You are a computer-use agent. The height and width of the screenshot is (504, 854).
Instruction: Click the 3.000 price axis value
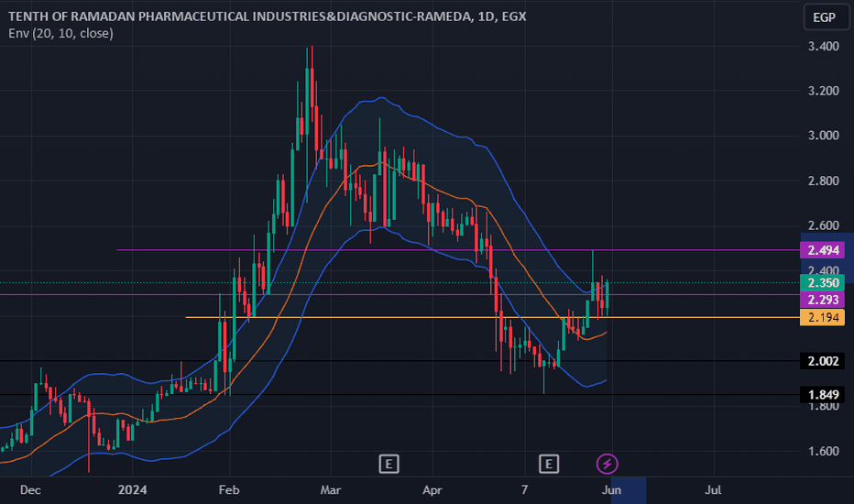click(x=823, y=136)
